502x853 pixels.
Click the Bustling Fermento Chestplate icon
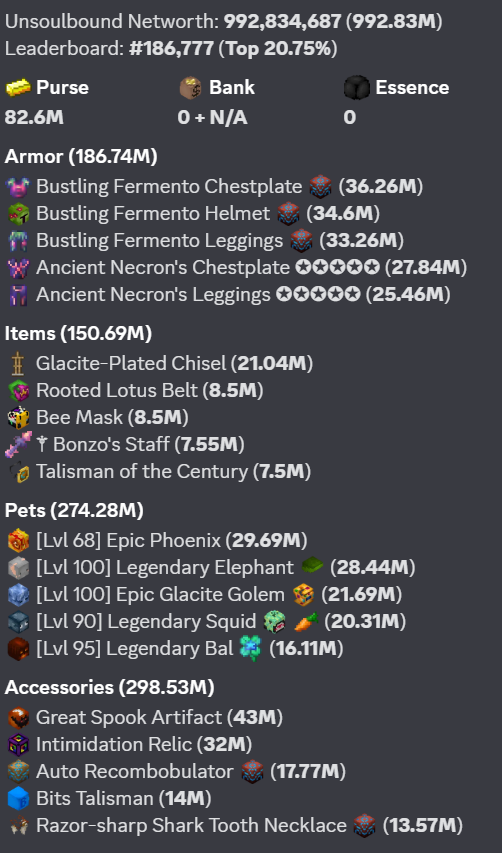point(18,187)
